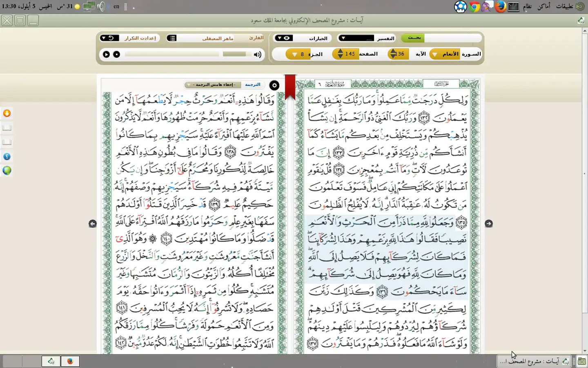Select verse marker 140 on left page
The width and height of the screenshot is (588, 368).
[x=166, y=239]
